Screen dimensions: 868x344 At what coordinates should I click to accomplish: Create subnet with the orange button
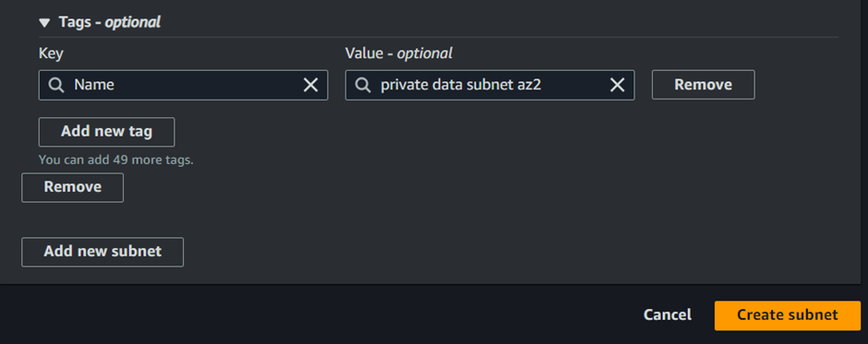point(787,315)
